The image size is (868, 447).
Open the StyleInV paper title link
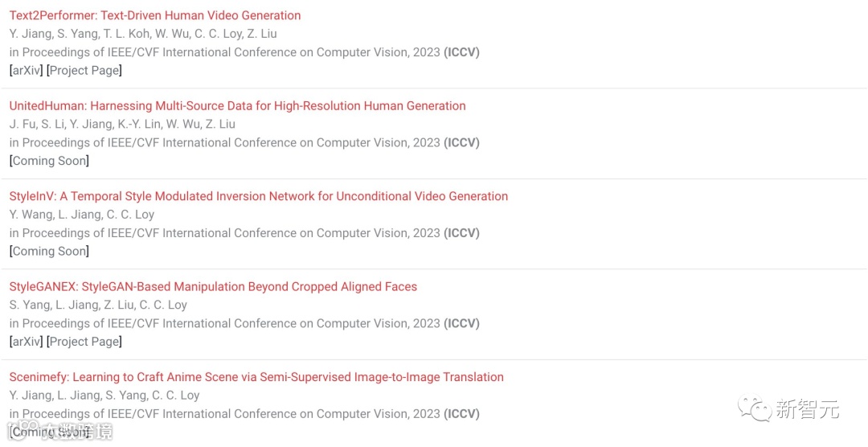(x=259, y=196)
